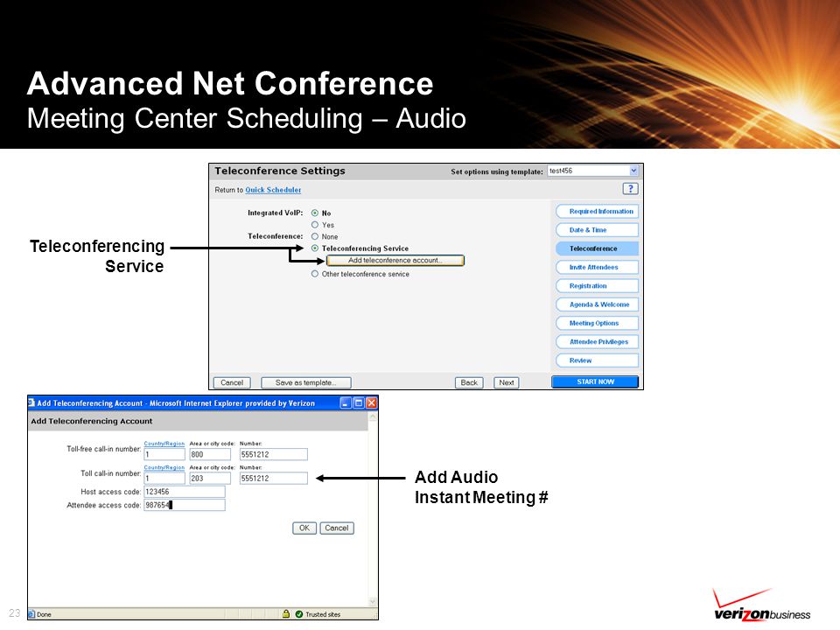Select Integrated VoIP Yes option

click(315, 225)
